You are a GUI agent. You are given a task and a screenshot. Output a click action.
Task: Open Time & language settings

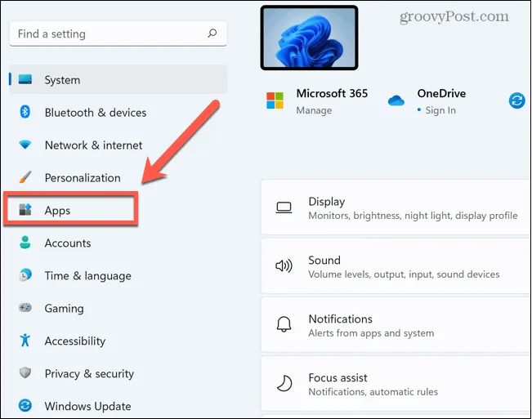[88, 275]
